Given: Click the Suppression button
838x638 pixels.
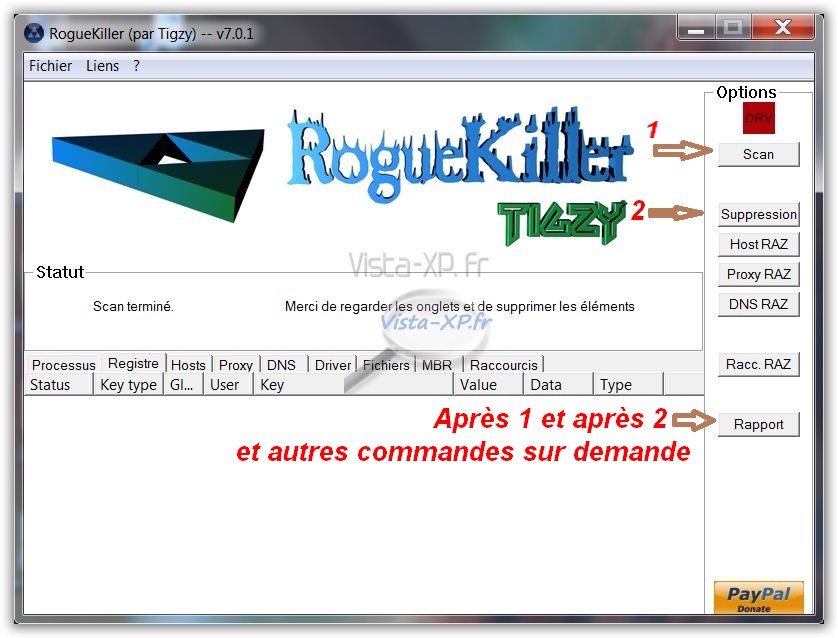Looking at the screenshot, I should (758, 214).
